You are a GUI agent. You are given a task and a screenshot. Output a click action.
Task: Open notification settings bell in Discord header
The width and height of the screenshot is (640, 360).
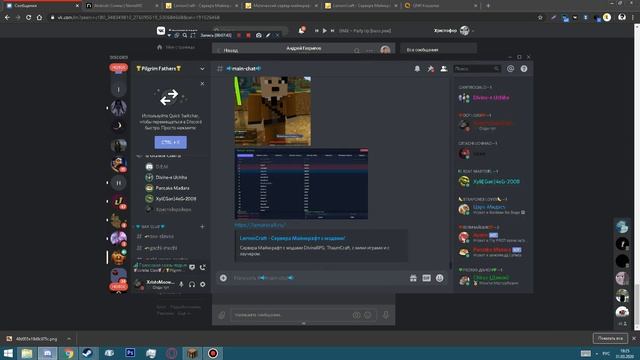click(417, 69)
